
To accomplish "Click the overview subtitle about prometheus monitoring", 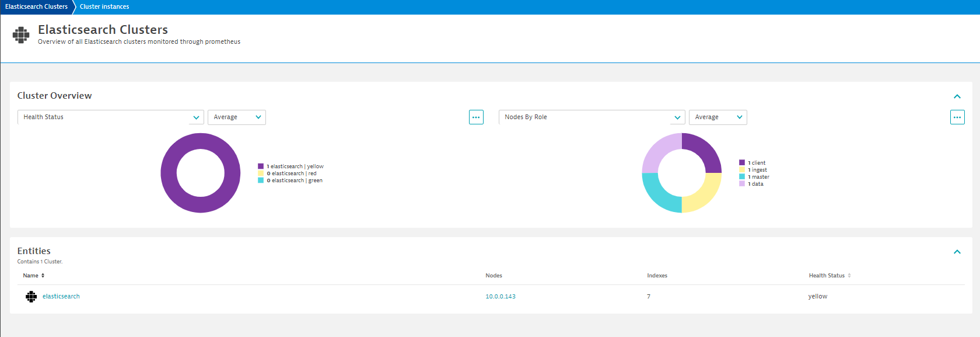I will tap(139, 42).
